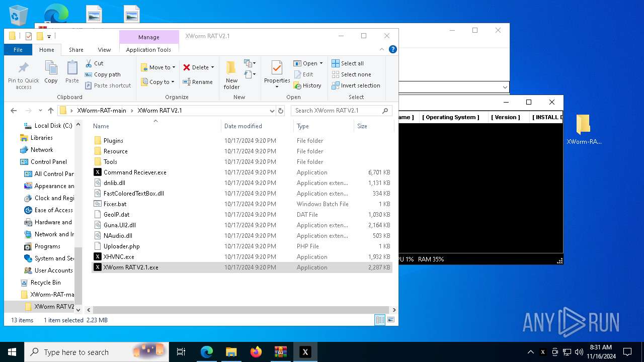Open the Easy access dropdown icon
Viewport: 644px width, 362px height.
pyautogui.click(x=250, y=74)
